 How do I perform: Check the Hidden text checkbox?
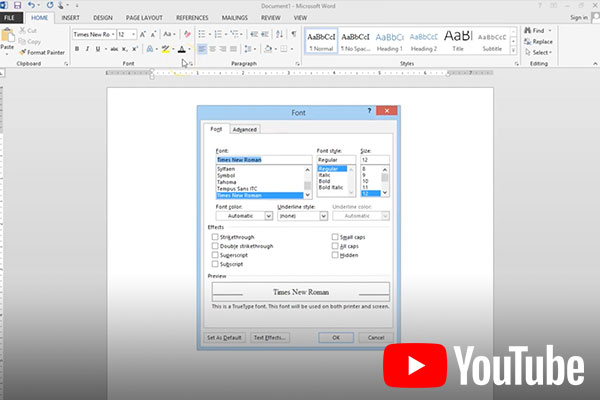tap(335, 255)
